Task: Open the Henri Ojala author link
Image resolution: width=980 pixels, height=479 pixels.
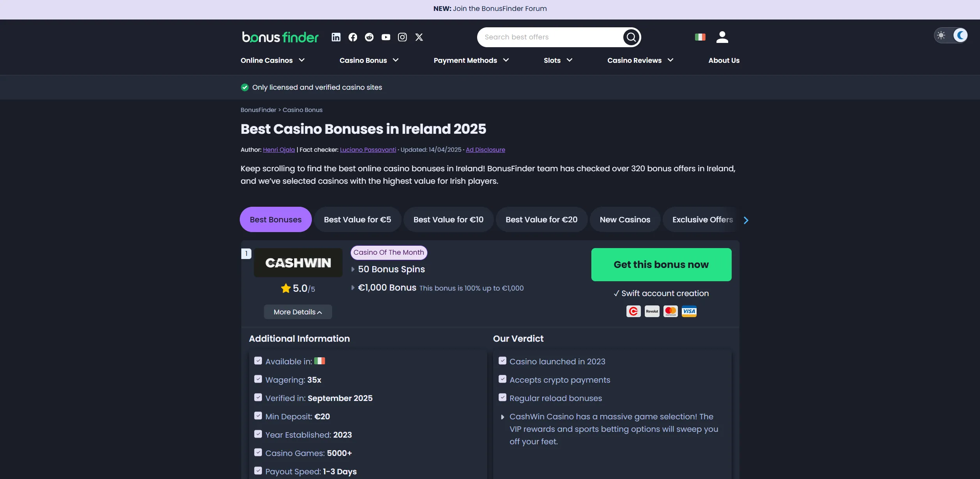Action: 279,149
